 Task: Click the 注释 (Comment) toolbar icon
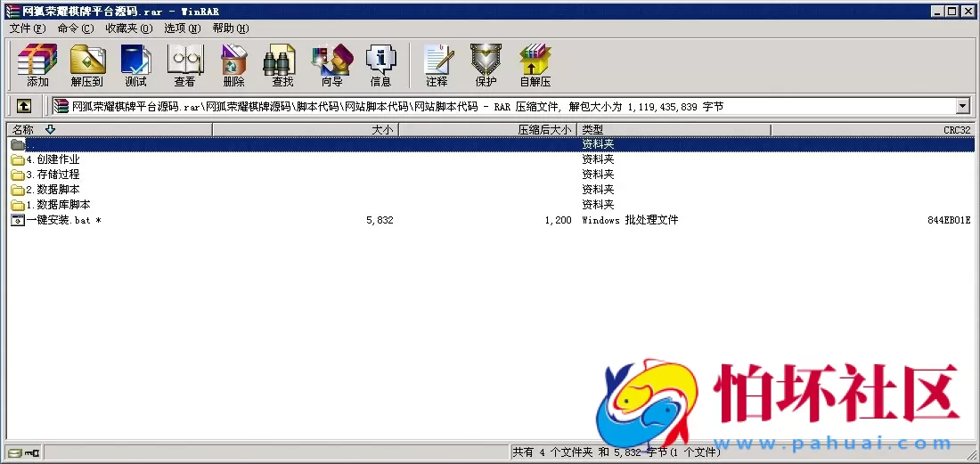(x=437, y=65)
